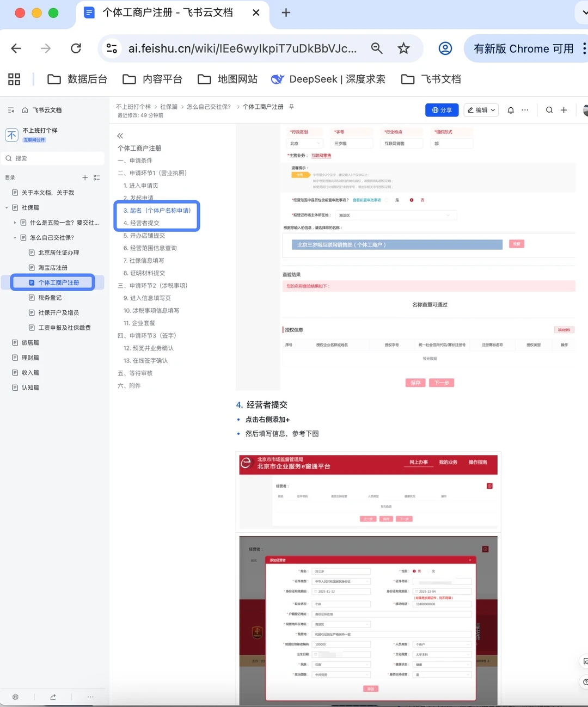Jump to outline item 一、申请条件
Viewport: 588px width, 707px height.
click(135, 161)
